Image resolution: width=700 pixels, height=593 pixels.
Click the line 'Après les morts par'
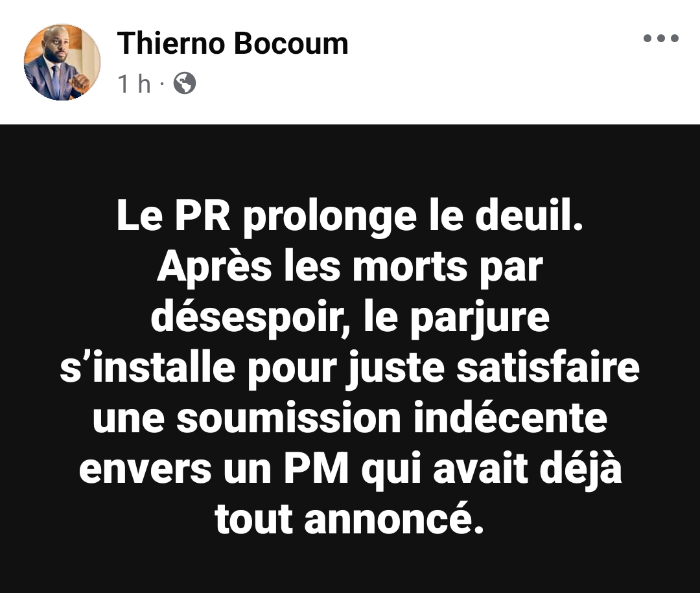(350, 268)
